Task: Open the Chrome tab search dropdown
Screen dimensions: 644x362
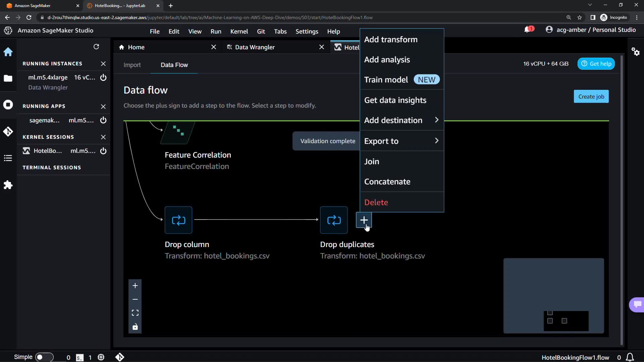Action: pos(590,5)
